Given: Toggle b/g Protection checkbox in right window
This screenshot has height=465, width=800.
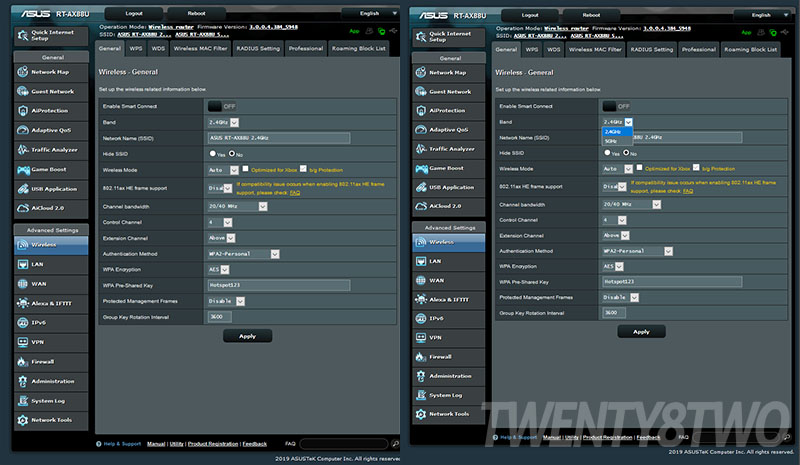Looking at the screenshot, I should point(696,167).
